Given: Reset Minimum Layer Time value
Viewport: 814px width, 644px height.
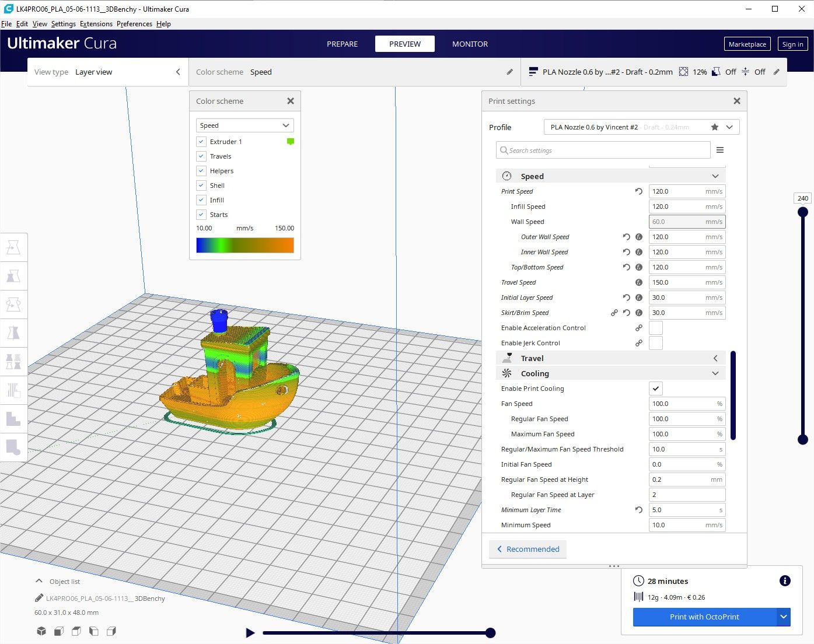Looking at the screenshot, I should pos(639,510).
